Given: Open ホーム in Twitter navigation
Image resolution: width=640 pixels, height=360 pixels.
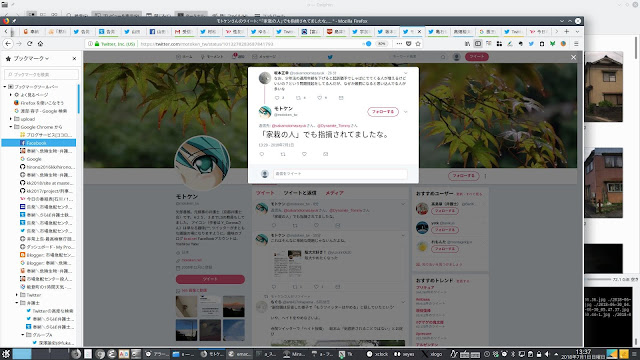Looking at the screenshot, I should 184,57.
